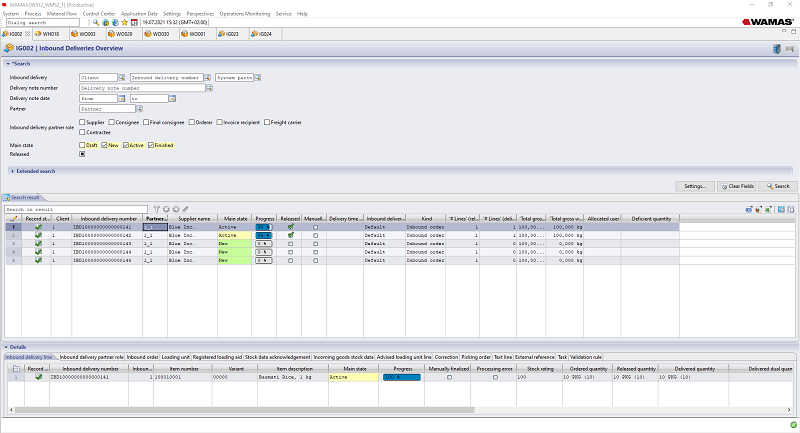Click the Settings... button
The height and width of the screenshot is (433, 800).
click(695, 186)
